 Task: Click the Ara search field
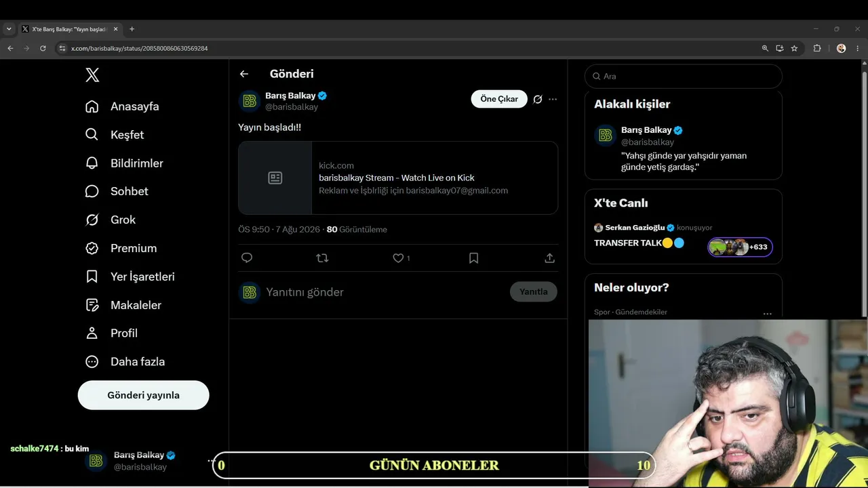(x=684, y=77)
